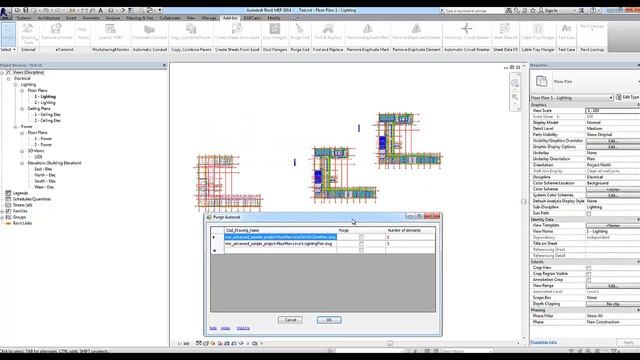Image resolution: width=640 pixels, height=360 pixels.
Task: Open the Find and Replace add-in tool
Action: tap(328, 32)
